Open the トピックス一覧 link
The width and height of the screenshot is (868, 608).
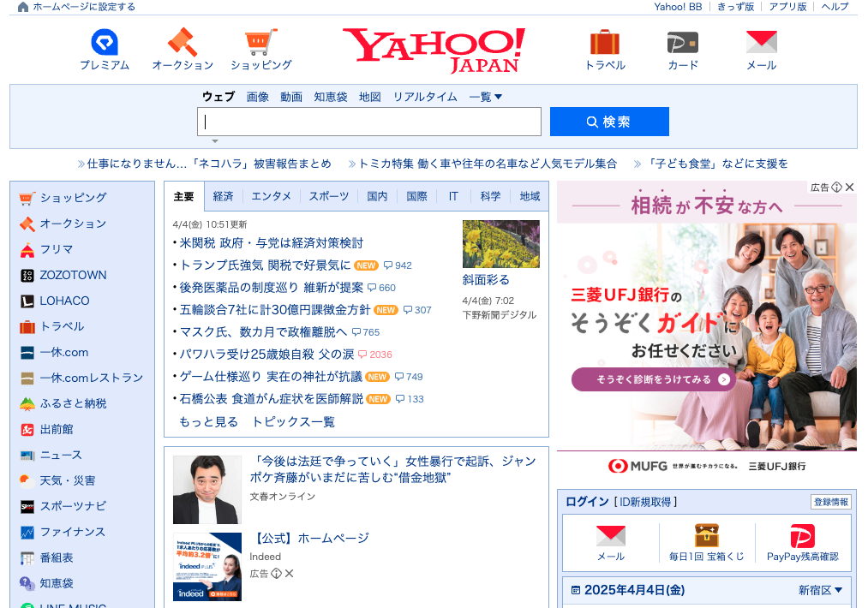[x=293, y=422]
